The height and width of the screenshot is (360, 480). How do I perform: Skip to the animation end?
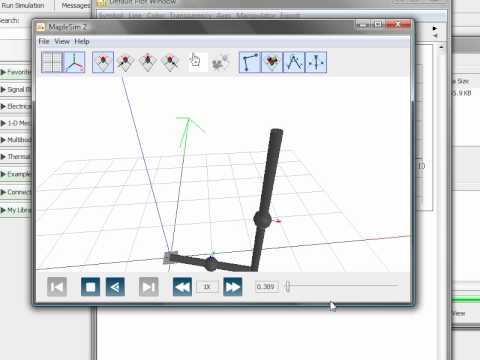click(149, 287)
